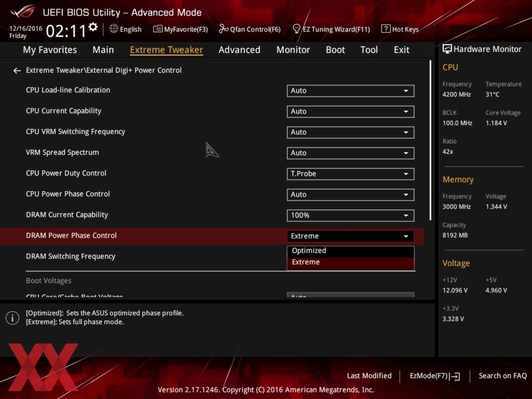This screenshot has height=399, width=532.
Task: Click the breadcrumb path text
Action: 104,70
